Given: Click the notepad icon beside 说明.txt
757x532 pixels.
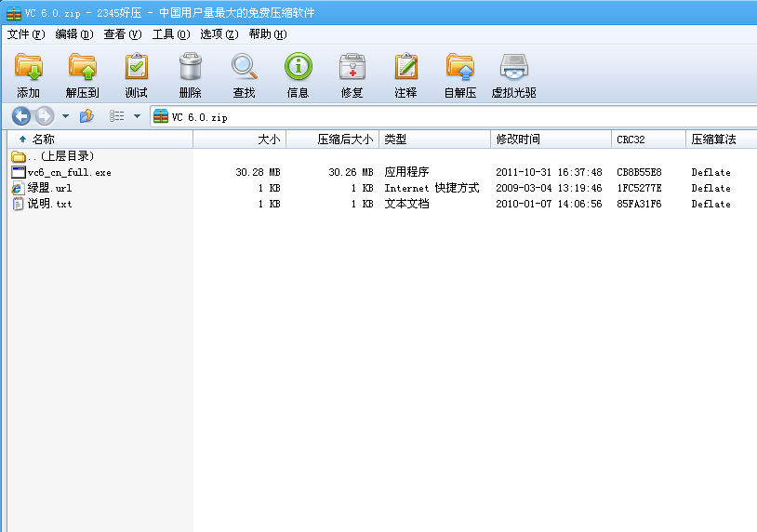Looking at the screenshot, I should pyautogui.click(x=18, y=204).
